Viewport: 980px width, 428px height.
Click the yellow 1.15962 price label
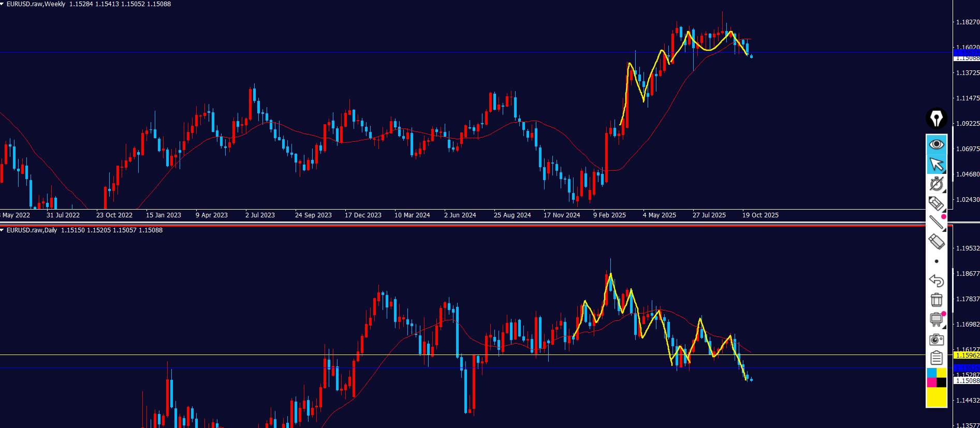tap(967, 356)
